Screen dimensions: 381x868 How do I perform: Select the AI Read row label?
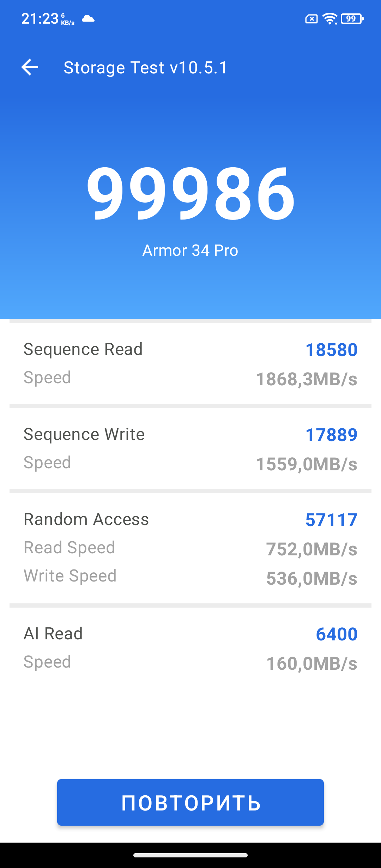(53, 634)
